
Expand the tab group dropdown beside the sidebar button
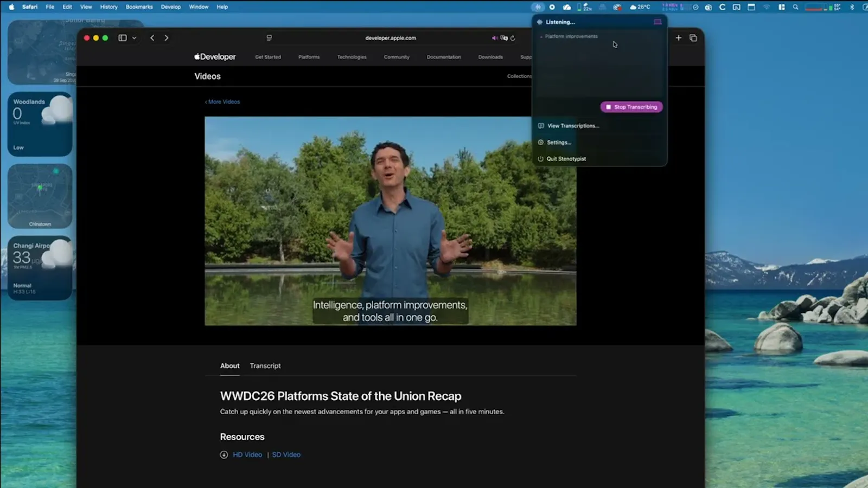(x=134, y=38)
